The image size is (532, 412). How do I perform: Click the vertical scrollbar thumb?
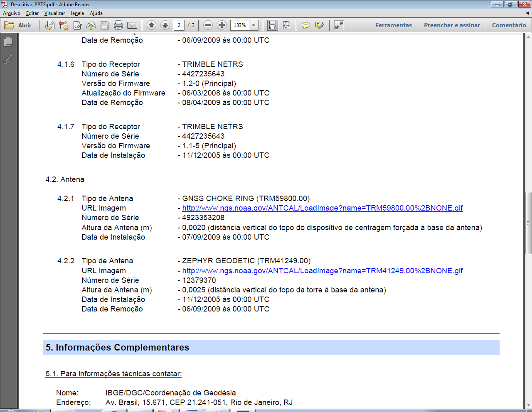[528, 223]
